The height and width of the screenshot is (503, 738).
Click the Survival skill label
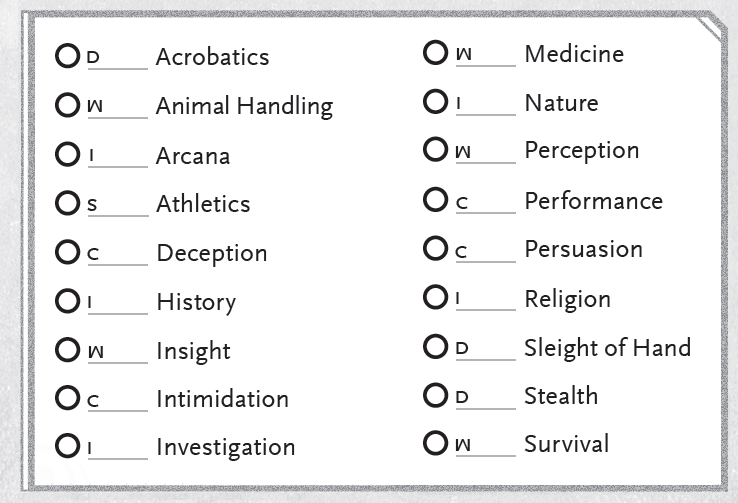(x=566, y=444)
